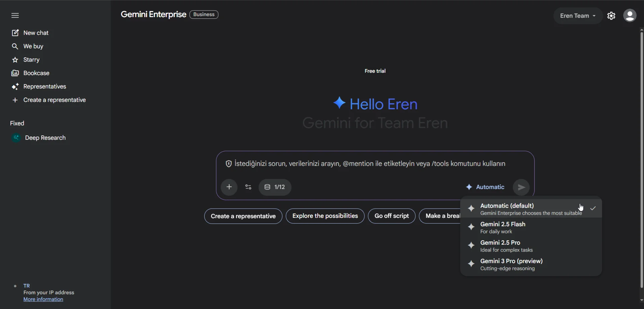This screenshot has width=644, height=309.
Task: Click the From your IP address text
Action: [x=49, y=293]
